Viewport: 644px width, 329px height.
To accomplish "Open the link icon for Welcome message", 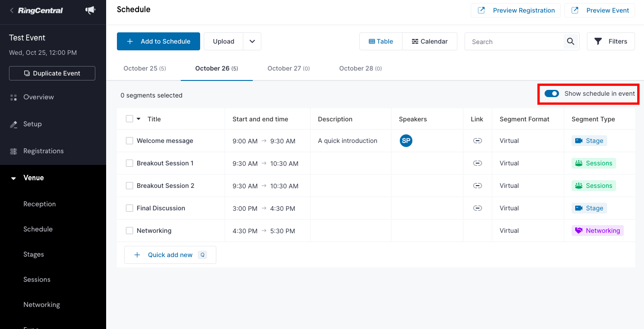I will click(478, 141).
